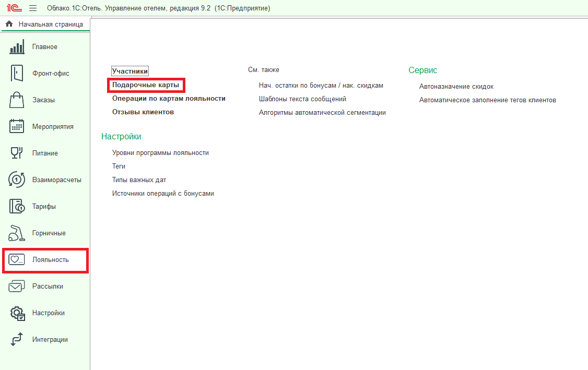Open Отзывы клиентов link
Screen dimensions: 588x370
click(x=143, y=112)
